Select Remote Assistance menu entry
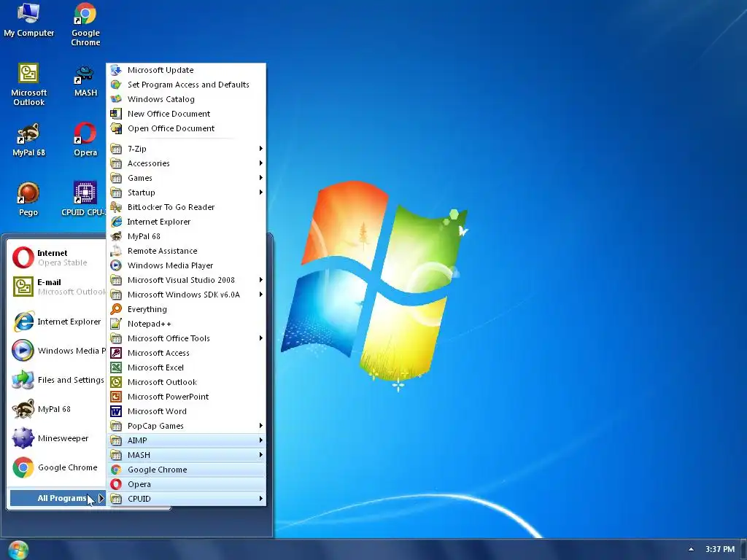 click(186, 251)
